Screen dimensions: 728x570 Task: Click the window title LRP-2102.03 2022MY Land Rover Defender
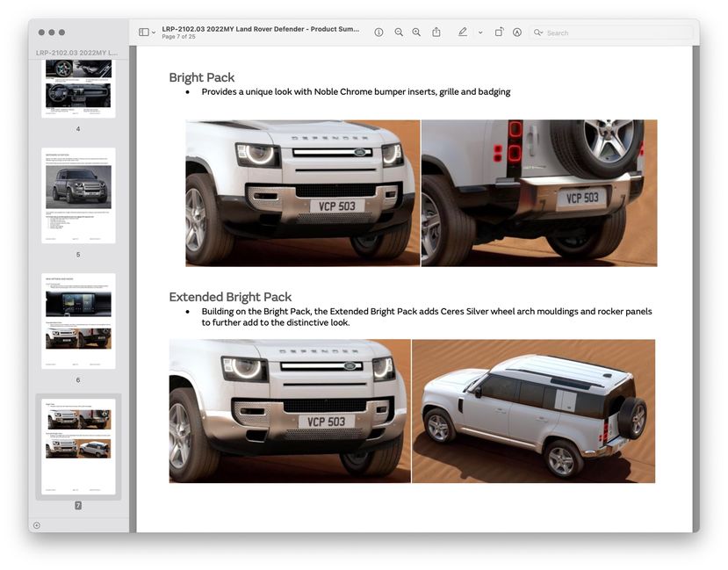click(x=261, y=29)
